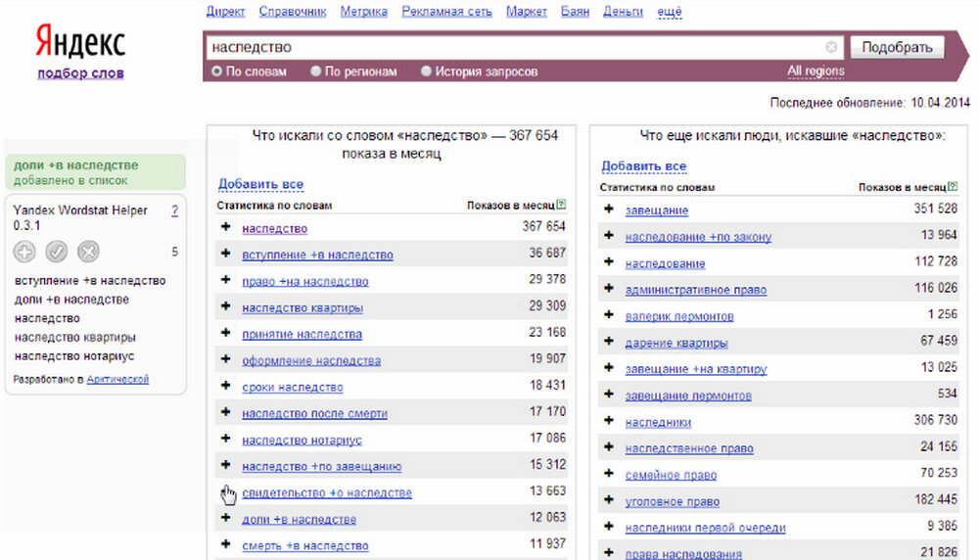The width and height of the screenshot is (979, 560).
Task: Click Wordstat Helper checkmark icon
Action: pyautogui.click(x=56, y=252)
